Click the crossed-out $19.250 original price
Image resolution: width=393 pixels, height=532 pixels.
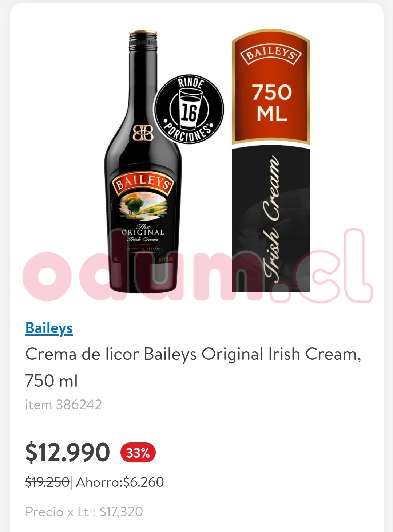coord(47,482)
